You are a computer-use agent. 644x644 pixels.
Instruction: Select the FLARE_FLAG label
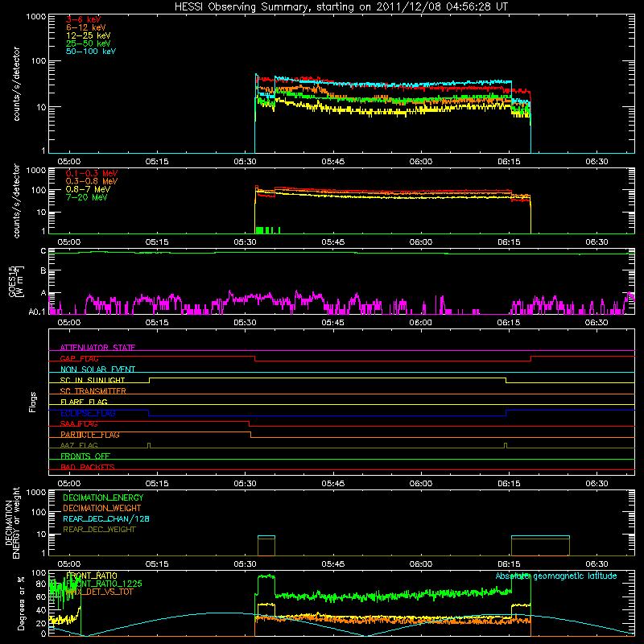(84, 402)
